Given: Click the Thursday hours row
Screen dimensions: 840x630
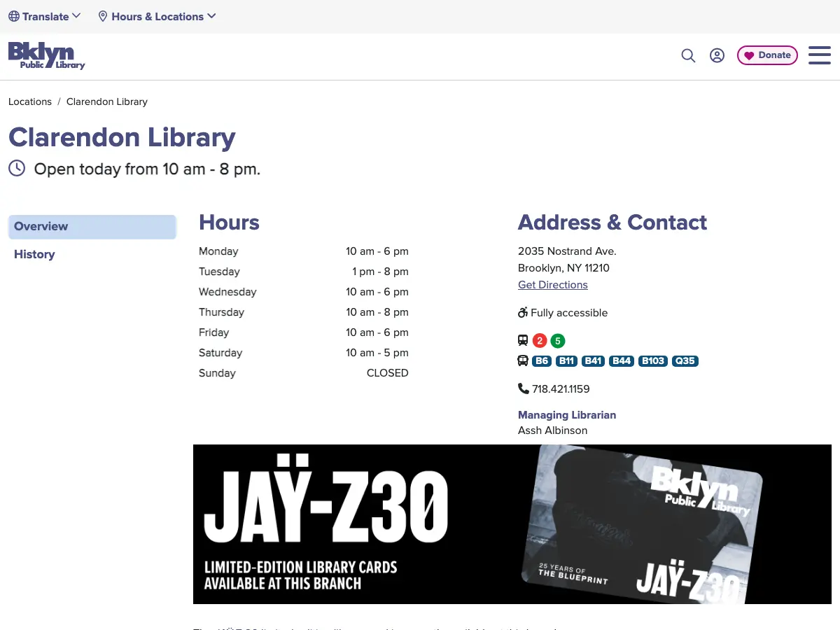Looking at the screenshot, I should coord(304,312).
